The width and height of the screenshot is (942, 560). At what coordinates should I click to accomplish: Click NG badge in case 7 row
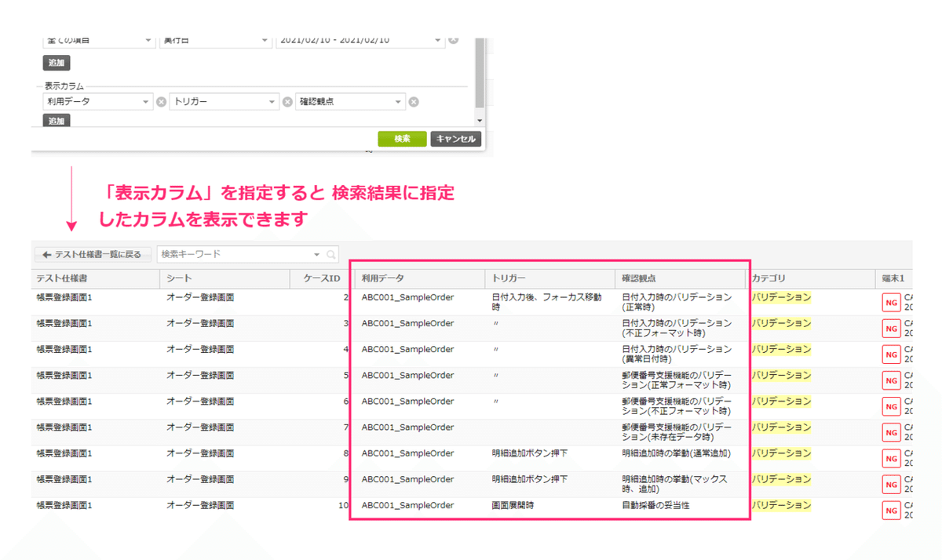pos(891,432)
